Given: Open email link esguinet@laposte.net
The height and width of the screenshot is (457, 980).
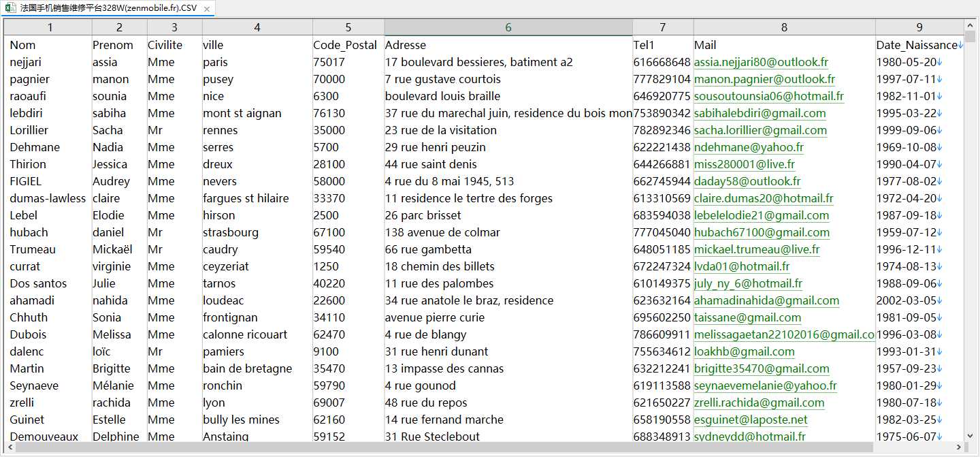Looking at the screenshot, I should (x=751, y=420).
